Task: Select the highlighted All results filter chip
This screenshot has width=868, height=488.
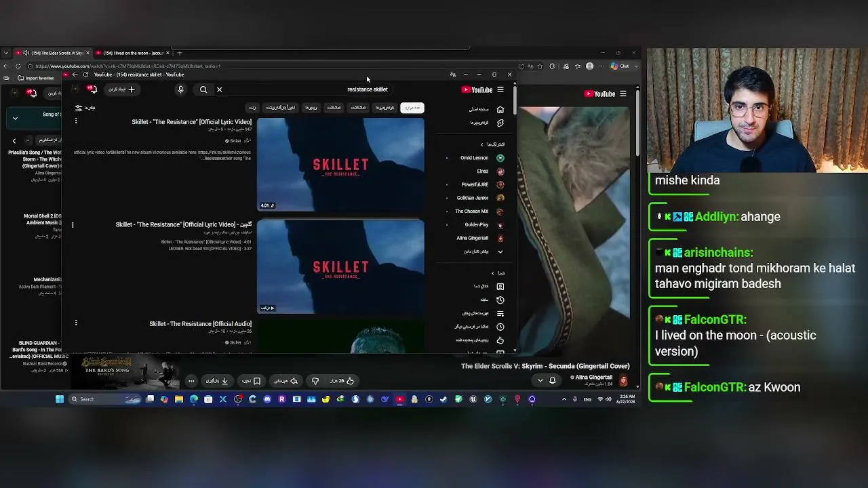Action: (x=412, y=108)
